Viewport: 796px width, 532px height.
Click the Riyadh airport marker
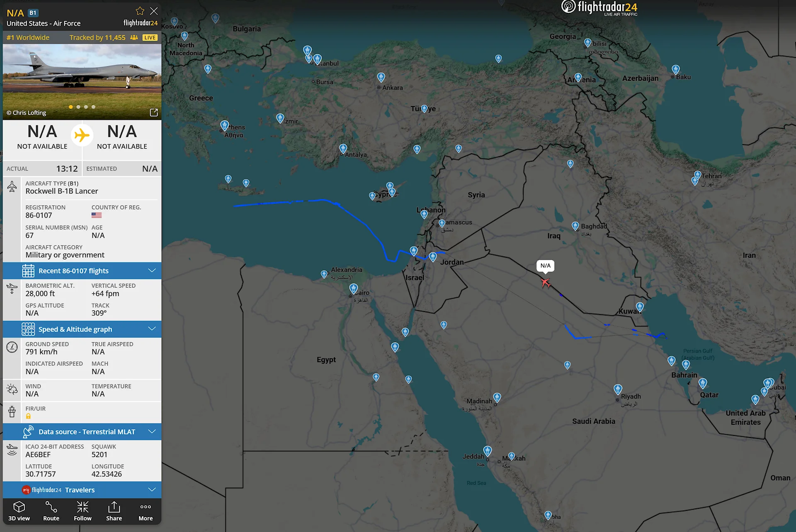[618, 389]
